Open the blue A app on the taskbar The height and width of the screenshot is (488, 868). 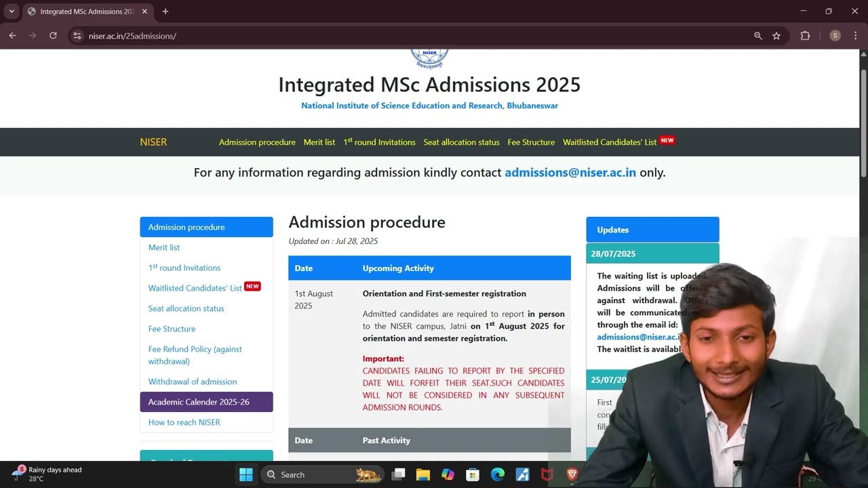click(x=522, y=474)
